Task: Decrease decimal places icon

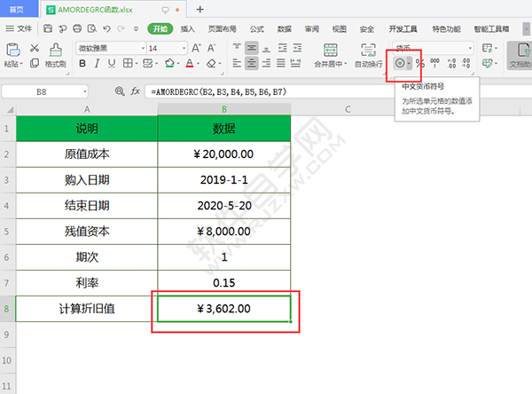Action: 466,63
